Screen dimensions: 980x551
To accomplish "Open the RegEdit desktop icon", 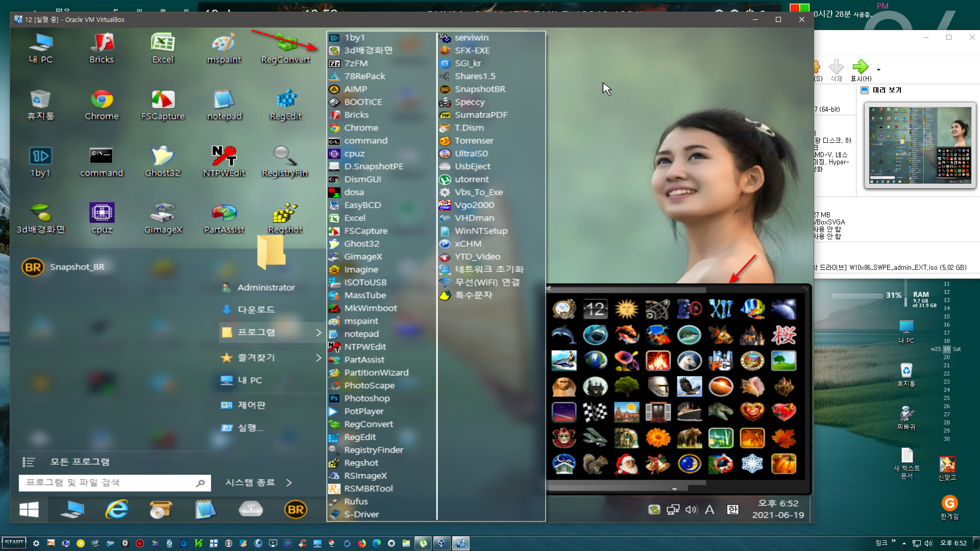I will click(x=285, y=105).
